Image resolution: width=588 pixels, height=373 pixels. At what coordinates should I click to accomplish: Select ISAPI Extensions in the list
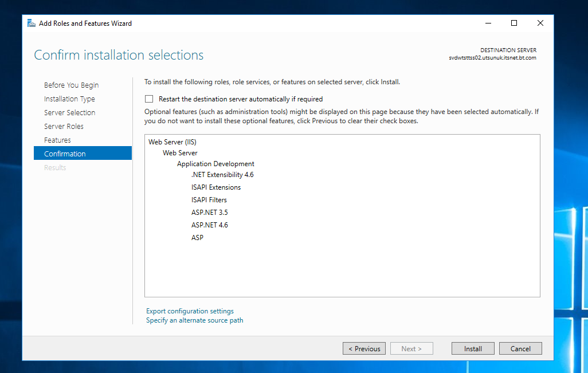click(x=216, y=187)
